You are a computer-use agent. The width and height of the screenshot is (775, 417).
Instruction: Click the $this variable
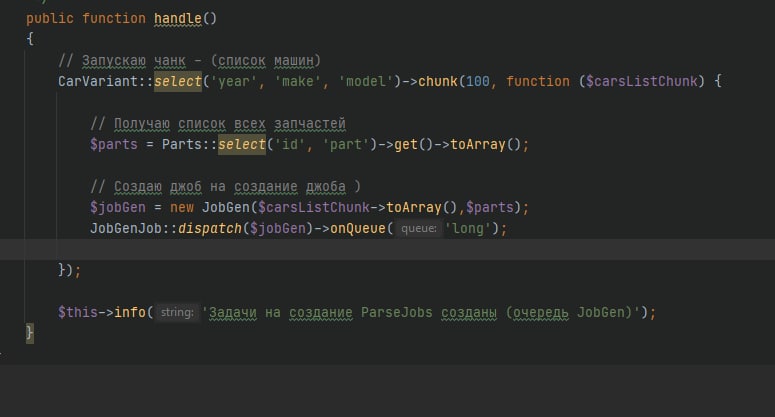point(78,312)
